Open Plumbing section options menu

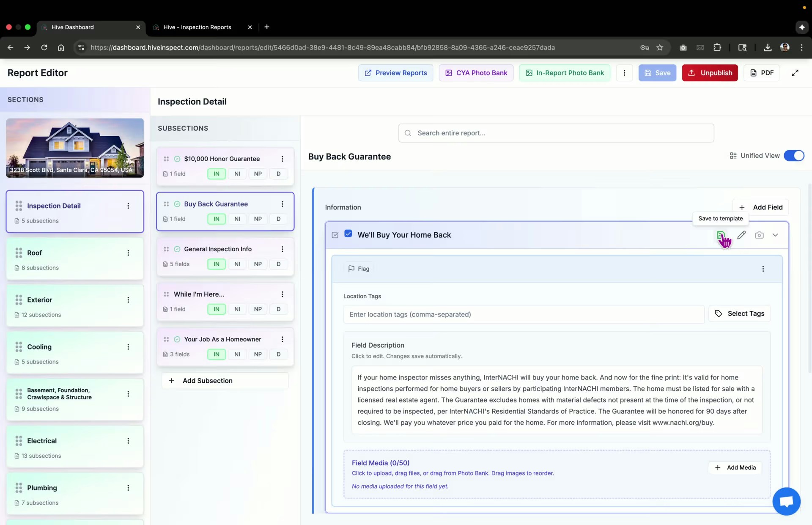click(128, 488)
